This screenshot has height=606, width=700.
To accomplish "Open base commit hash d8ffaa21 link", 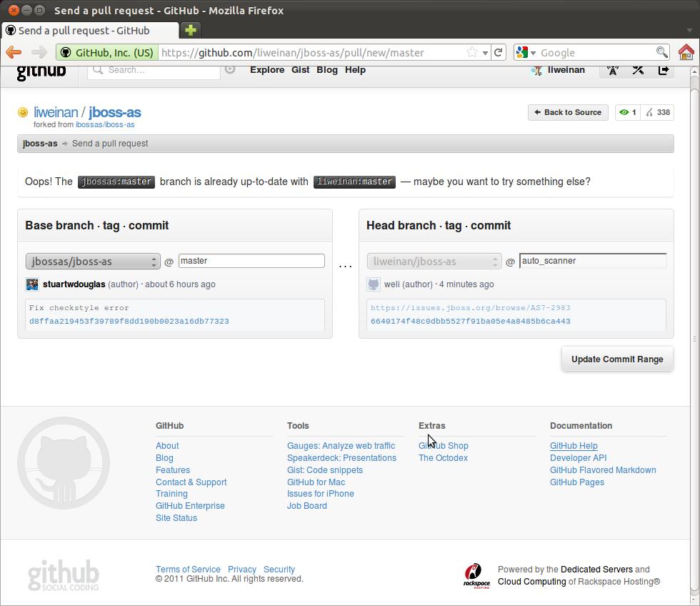I will (129, 321).
